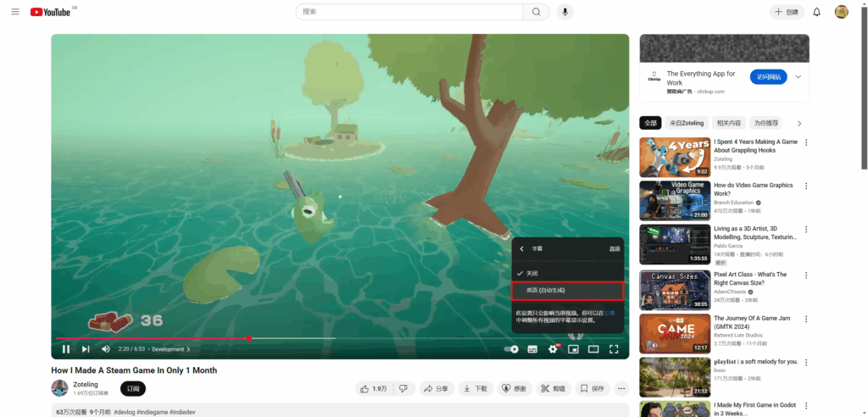
Task: Subscribe with the 订阅 button
Action: tap(133, 389)
